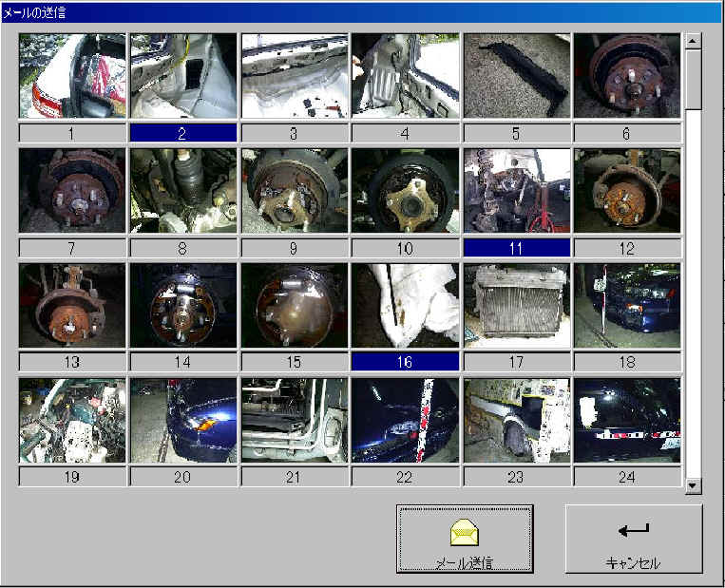Toggle the number 4 label button

pyautogui.click(x=406, y=133)
